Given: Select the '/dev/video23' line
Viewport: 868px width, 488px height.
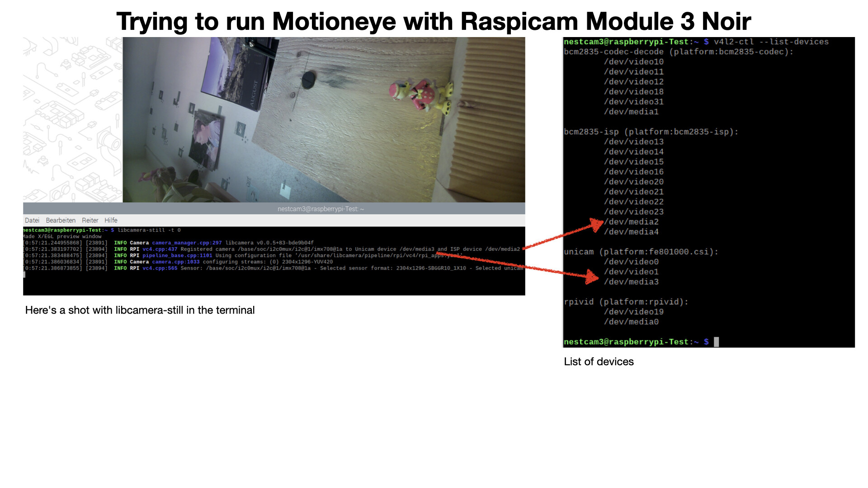Looking at the screenshot, I should 634,212.
